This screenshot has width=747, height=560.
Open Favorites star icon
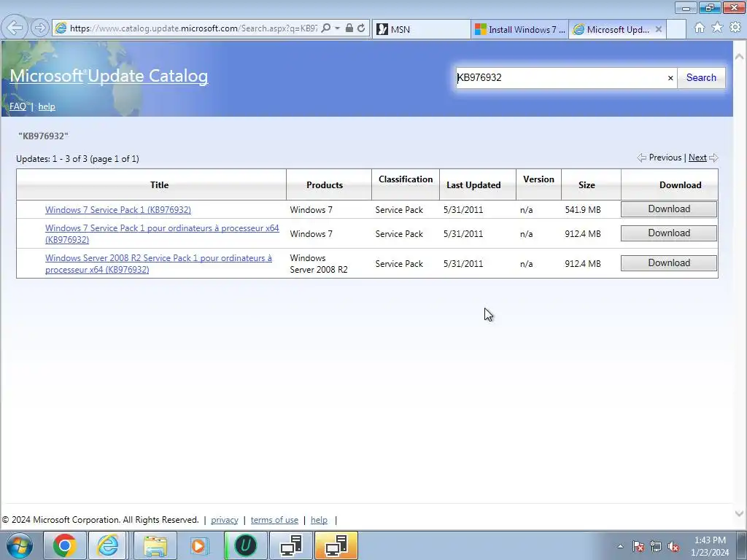coord(717,28)
